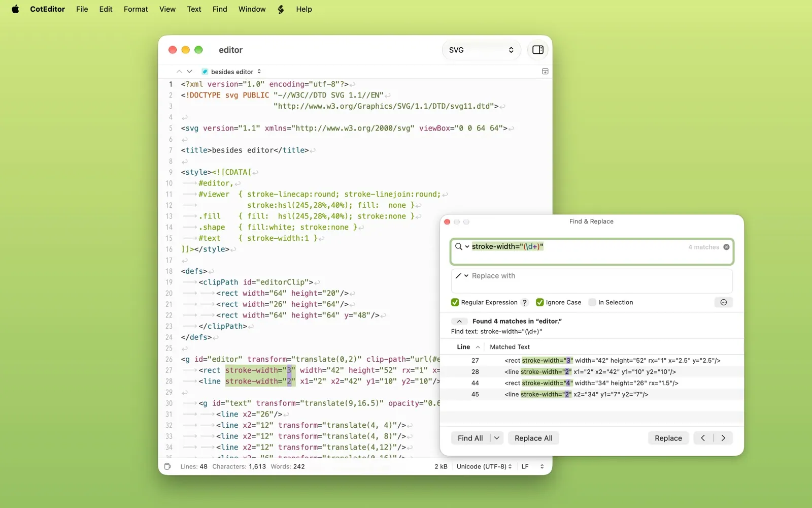
Task: Open regular expression help button
Action: coord(525,302)
